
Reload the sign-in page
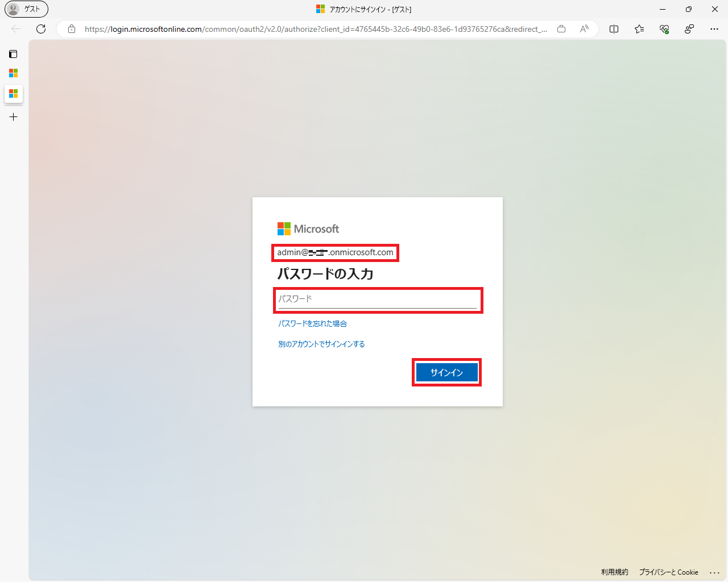[x=41, y=29]
